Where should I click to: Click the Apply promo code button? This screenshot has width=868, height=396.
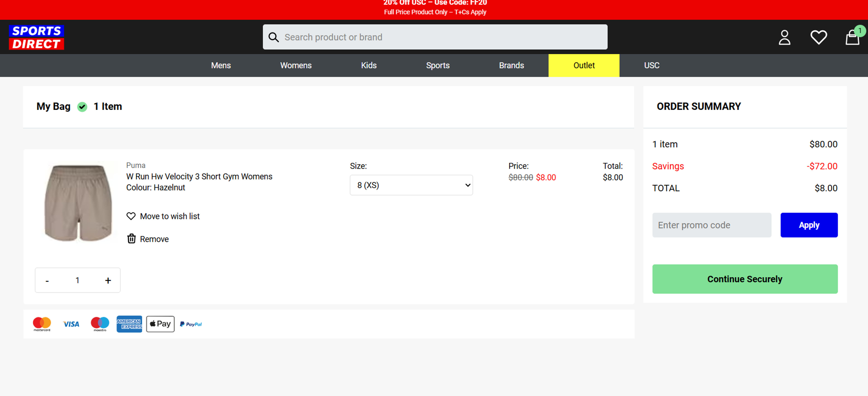pyautogui.click(x=809, y=225)
